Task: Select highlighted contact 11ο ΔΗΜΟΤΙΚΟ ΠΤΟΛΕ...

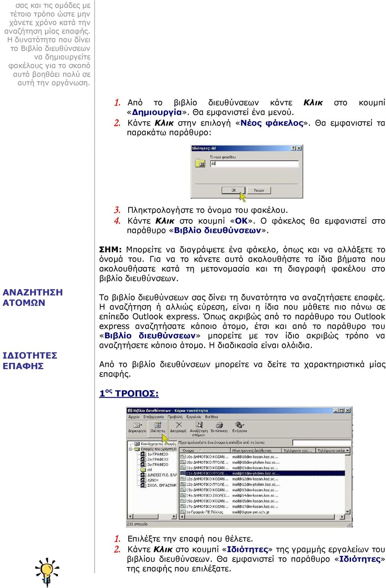Action: click(x=262, y=474)
